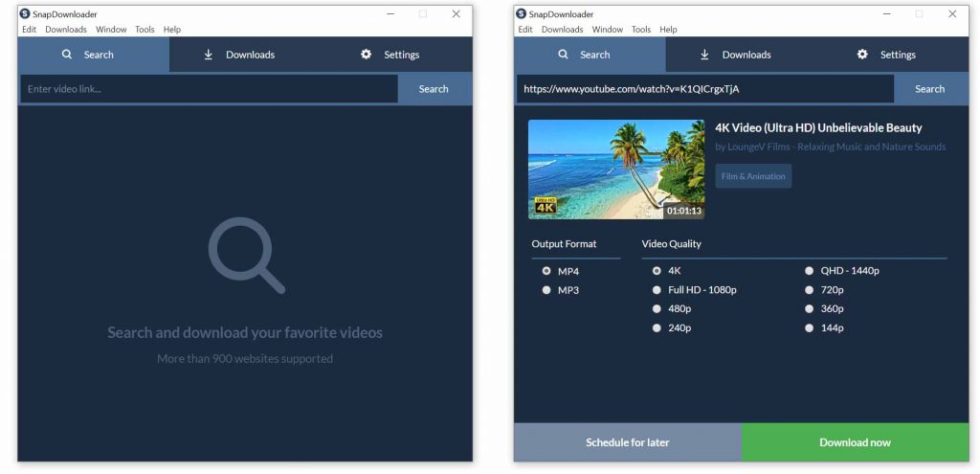
Task: Open Edit menu in the left window
Action: point(30,30)
